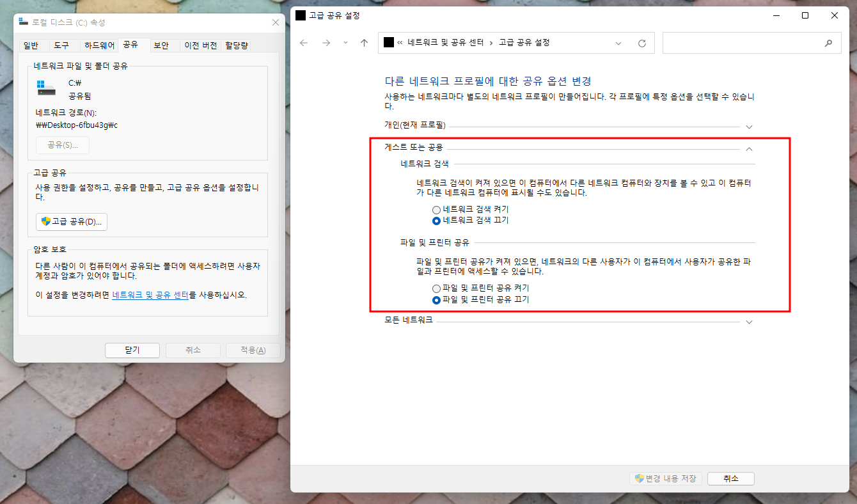Image resolution: width=857 pixels, height=504 pixels.
Task: Click the Refresh icon in the address bar
Action: [641, 43]
